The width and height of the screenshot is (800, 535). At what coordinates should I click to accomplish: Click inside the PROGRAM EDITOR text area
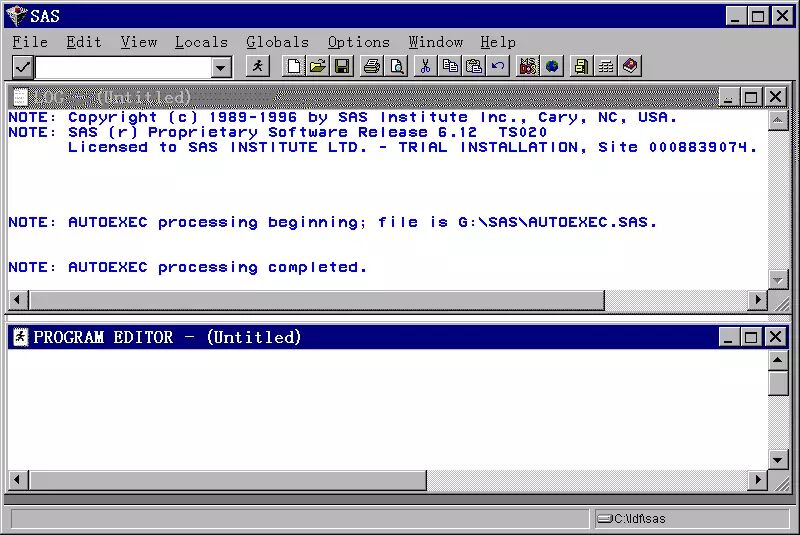click(x=388, y=408)
